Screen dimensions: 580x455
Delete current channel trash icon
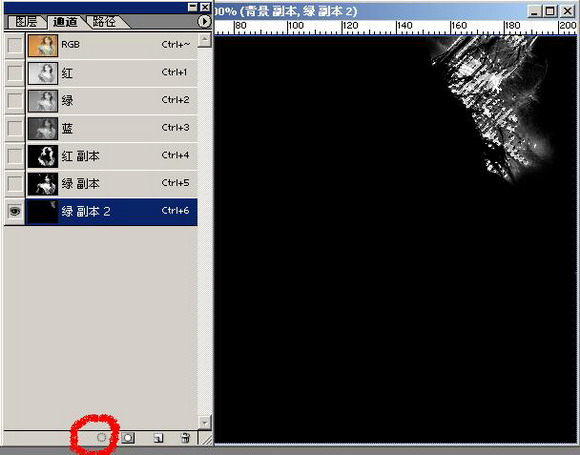coord(185,438)
